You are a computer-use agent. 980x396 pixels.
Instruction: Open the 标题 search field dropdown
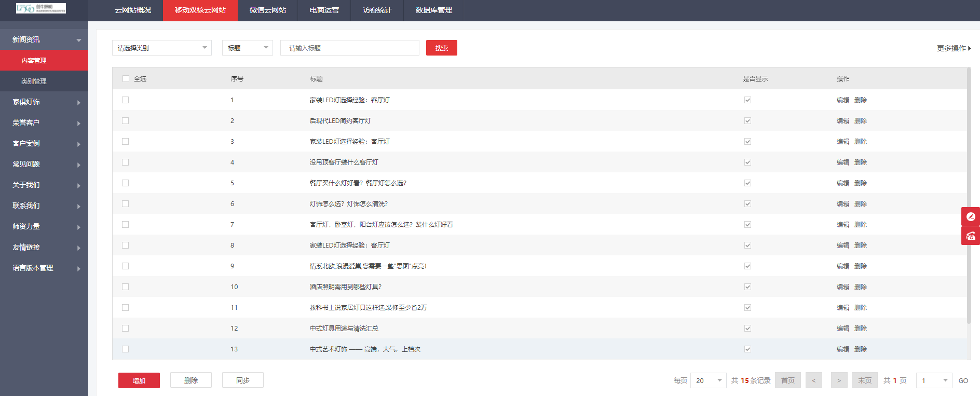pyautogui.click(x=248, y=48)
